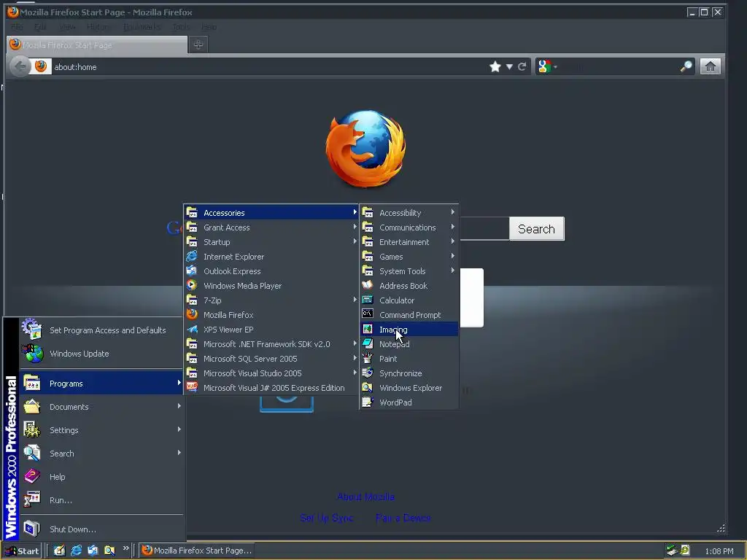This screenshot has height=560, width=747.
Task: Expand the Games submenu
Action: pyautogui.click(x=409, y=256)
